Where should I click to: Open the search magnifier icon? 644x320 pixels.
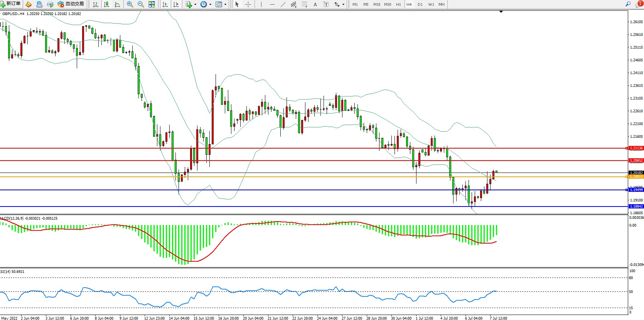628,4
